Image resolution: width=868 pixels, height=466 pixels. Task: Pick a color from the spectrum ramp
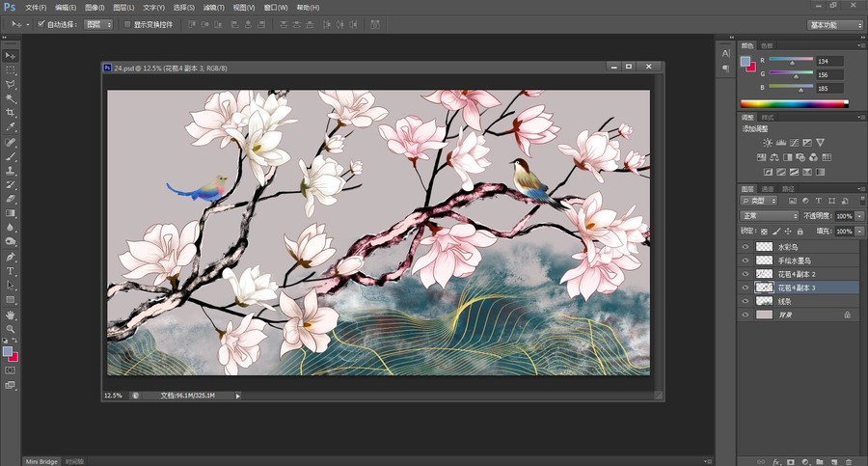tap(795, 103)
